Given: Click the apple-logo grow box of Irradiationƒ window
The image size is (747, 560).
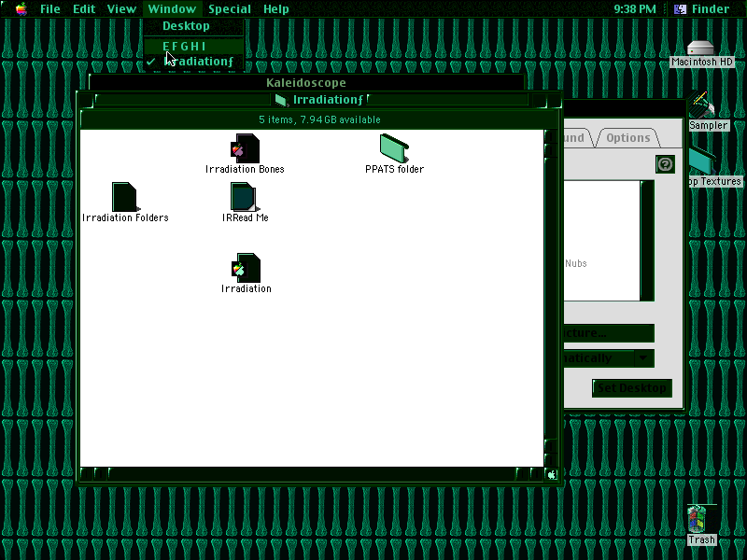Looking at the screenshot, I should tap(551, 474).
